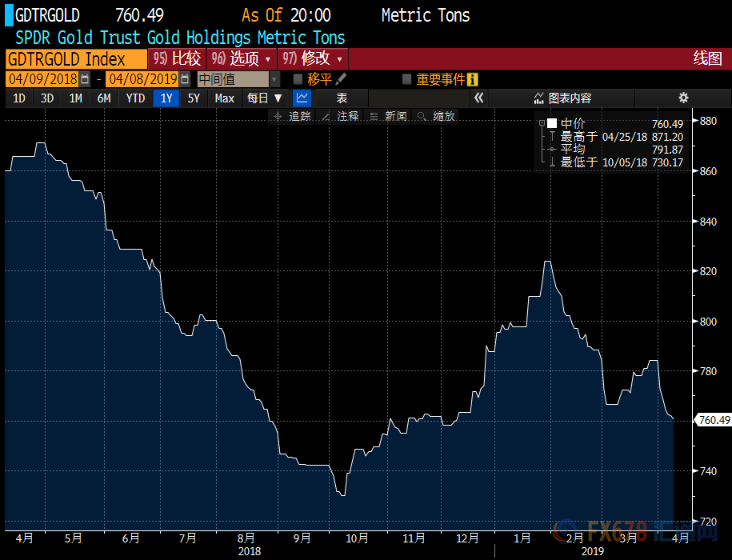The height and width of the screenshot is (560, 732).
Task: Click the 720 y-axis value label
Action: [708, 522]
